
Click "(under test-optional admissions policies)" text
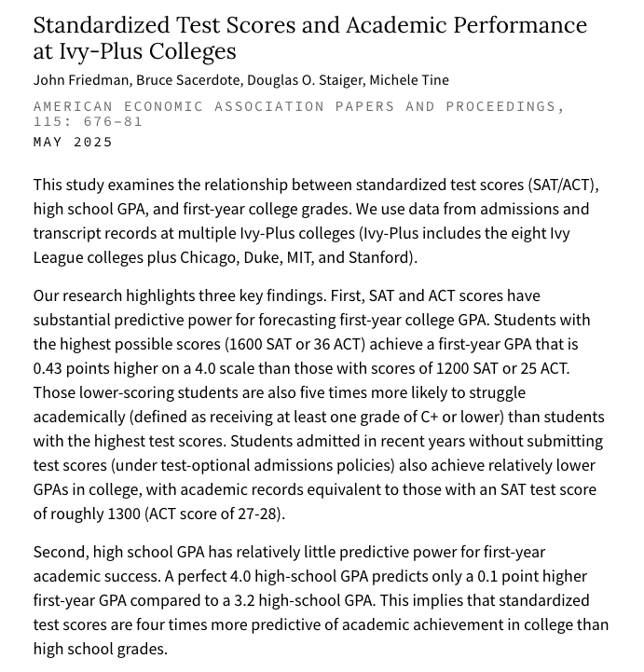tap(253, 465)
